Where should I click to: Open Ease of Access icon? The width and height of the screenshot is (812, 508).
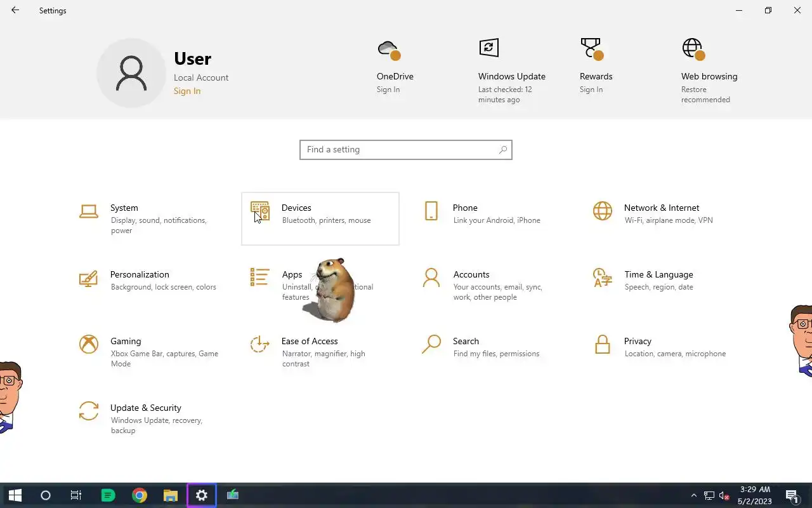pos(260,344)
